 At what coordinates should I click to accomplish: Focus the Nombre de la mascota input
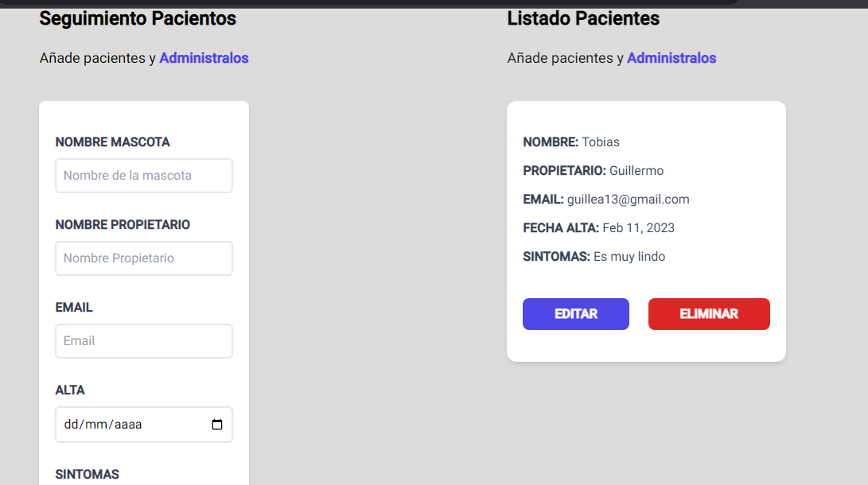(x=144, y=176)
